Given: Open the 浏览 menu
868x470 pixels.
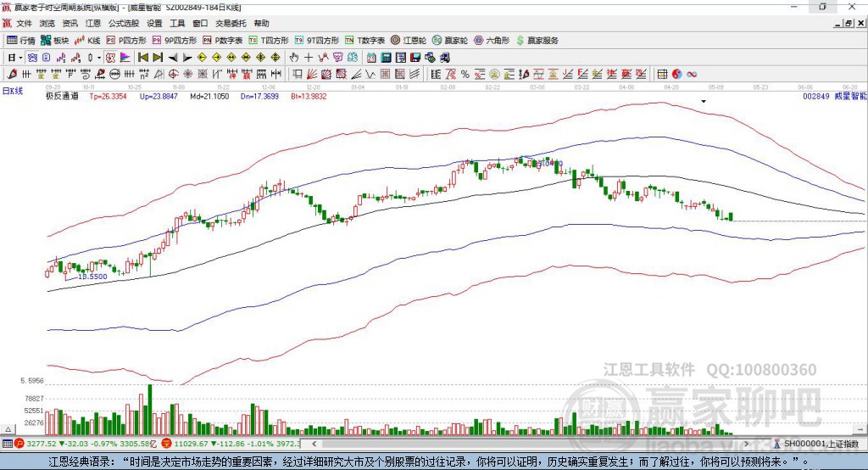Looking at the screenshot, I should pyautogui.click(x=47, y=23).
